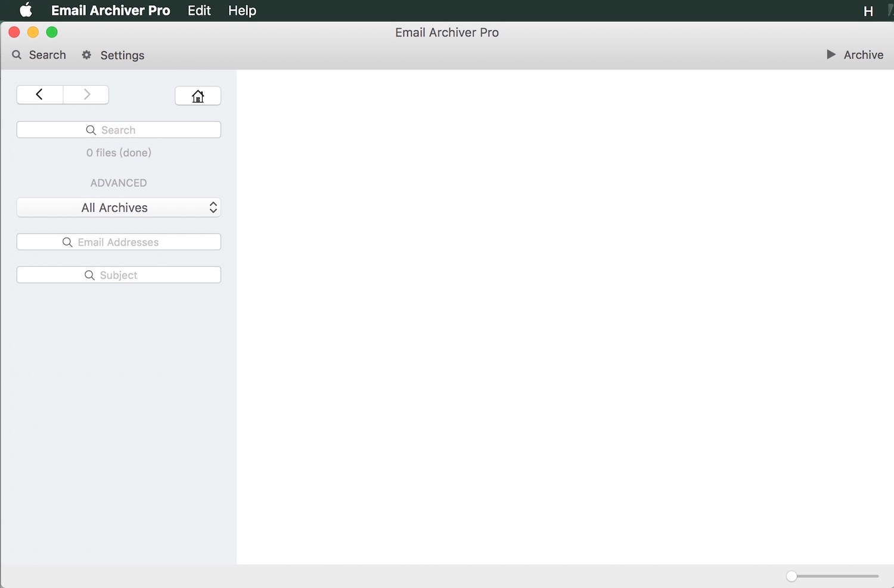Click the ADVANCED section label
This screenshot has height=588, width=894.
pos(119,183)
